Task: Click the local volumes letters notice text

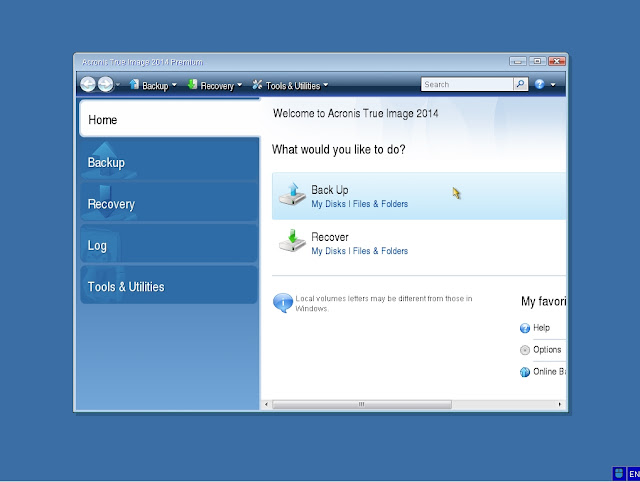Action: 384,303
